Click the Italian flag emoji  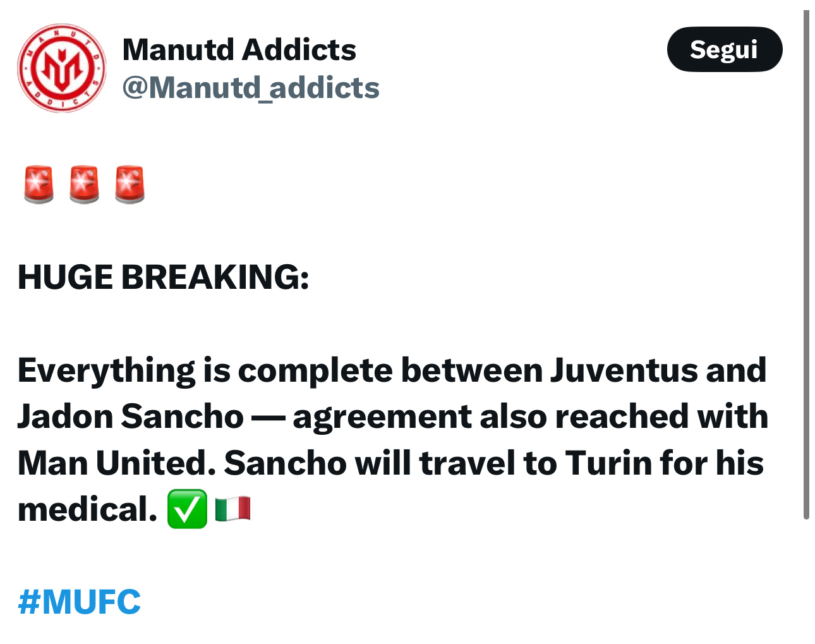click(x=233, y=509)
